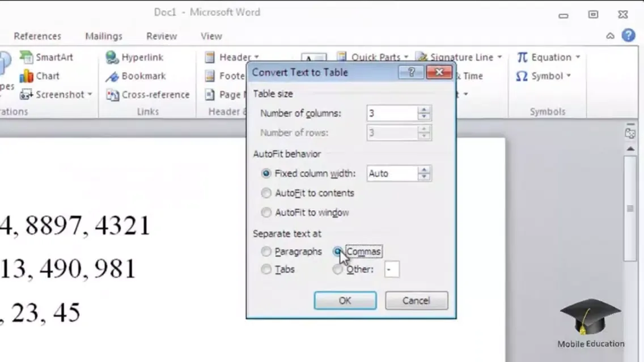This screenshot has height=362, width=644.
Task: Insert a Symbol
Action: [543, 76]
